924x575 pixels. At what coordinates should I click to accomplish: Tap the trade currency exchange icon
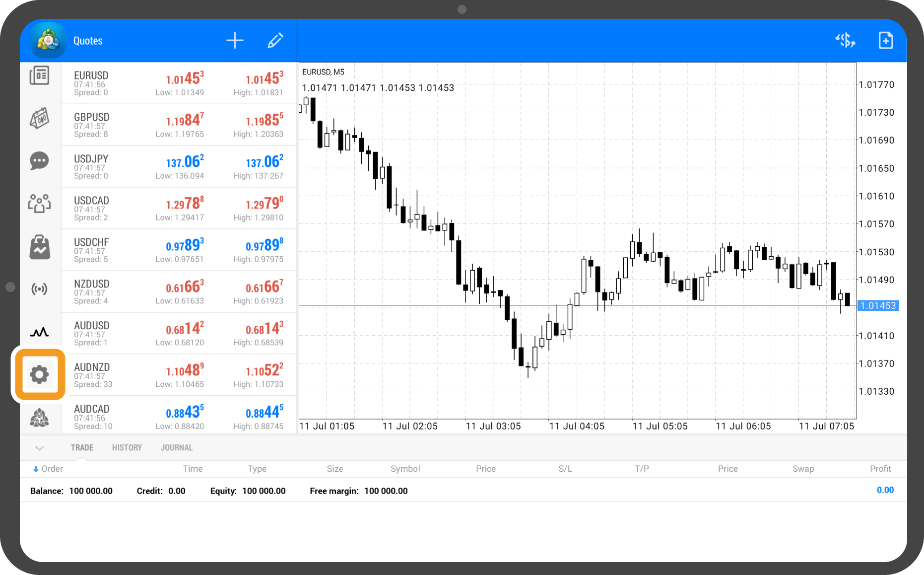845,41
